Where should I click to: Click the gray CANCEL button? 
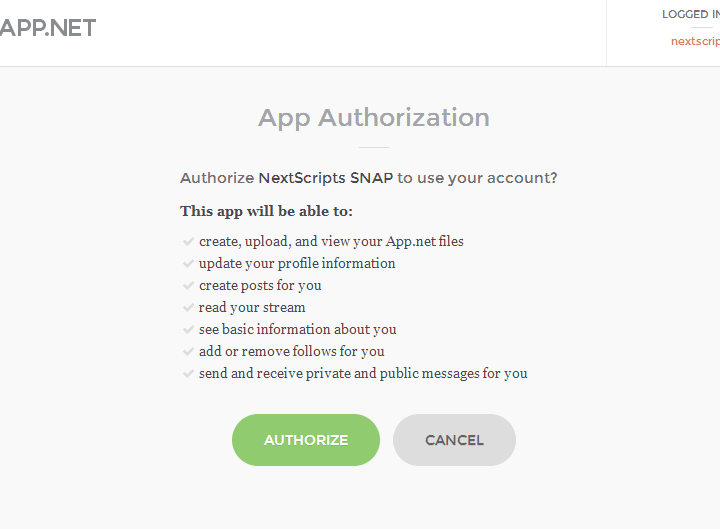(454, 440)
